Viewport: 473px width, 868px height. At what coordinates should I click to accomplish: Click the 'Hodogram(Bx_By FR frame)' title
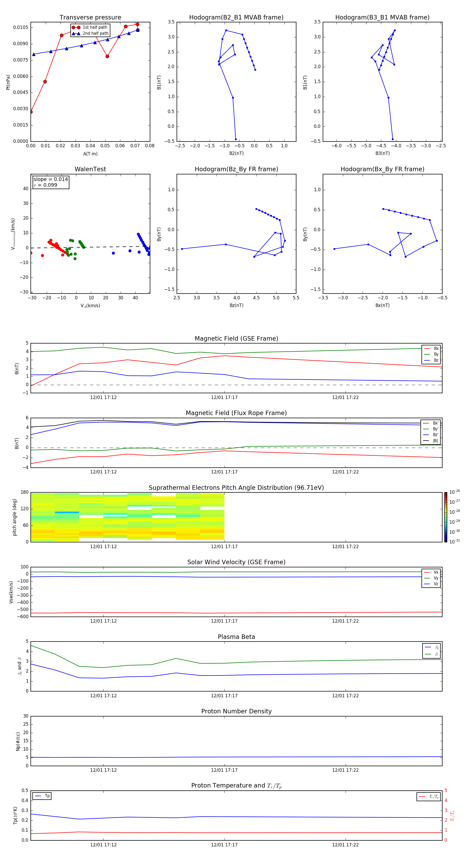(x=382, y=169)
